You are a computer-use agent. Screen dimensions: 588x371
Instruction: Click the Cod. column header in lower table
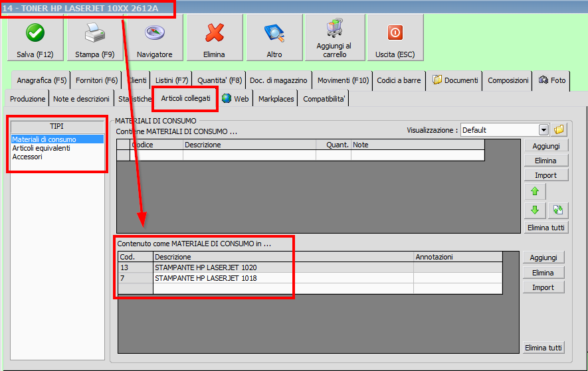tap(136, 257)
